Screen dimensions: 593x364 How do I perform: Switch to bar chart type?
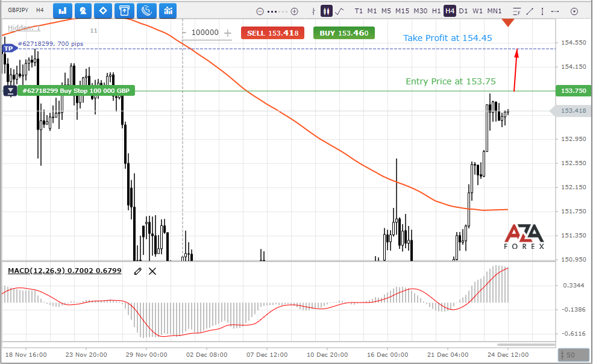click(x=313, y=11)
